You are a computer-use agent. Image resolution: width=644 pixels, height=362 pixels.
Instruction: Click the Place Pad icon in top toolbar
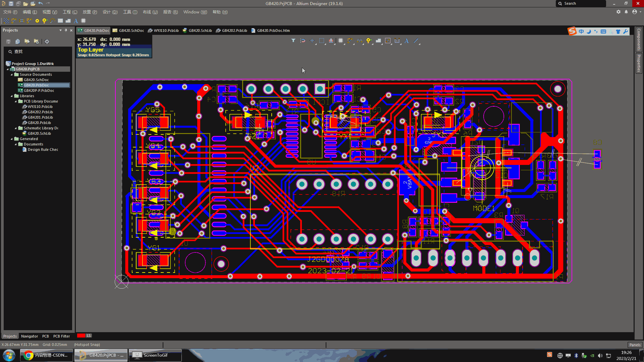click(x=37, y=21)
